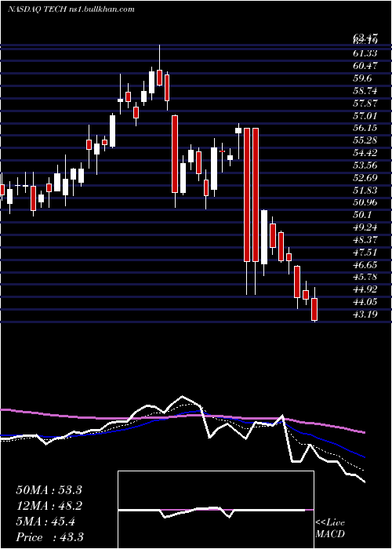
Task: Click the 60.47 price axis label
Action: (x=365, y=66)
